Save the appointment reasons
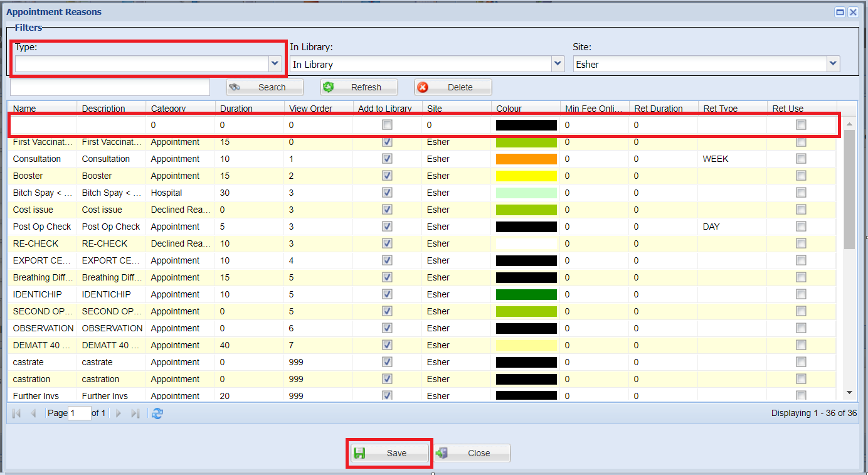The height and width of the screenshot is (475, 868). coord(389,453)
